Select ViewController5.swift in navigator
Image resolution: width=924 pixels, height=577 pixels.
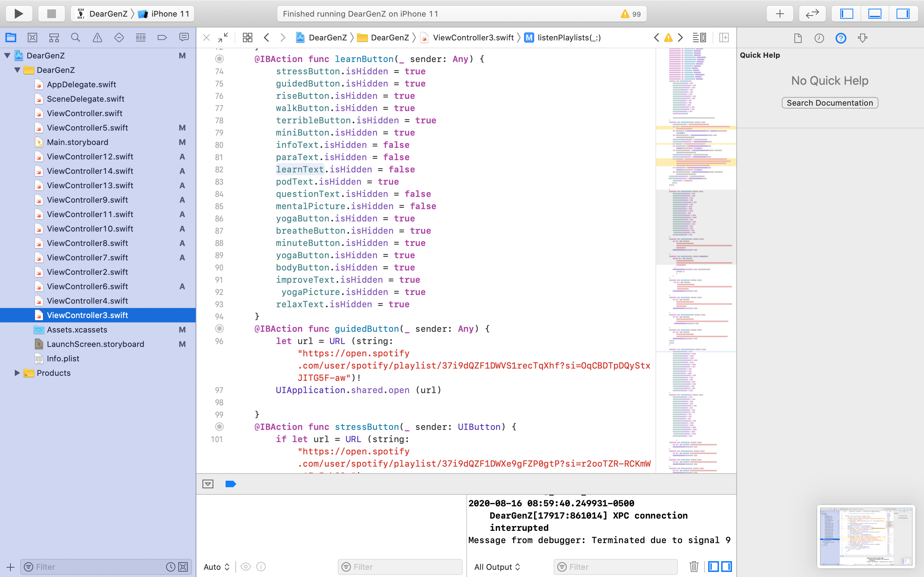87,128
